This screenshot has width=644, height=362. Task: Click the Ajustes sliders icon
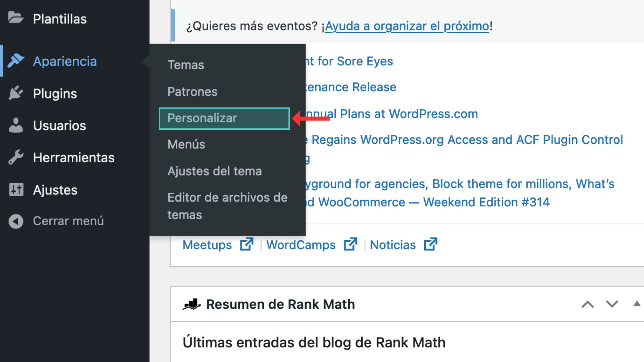pos(16,190)
